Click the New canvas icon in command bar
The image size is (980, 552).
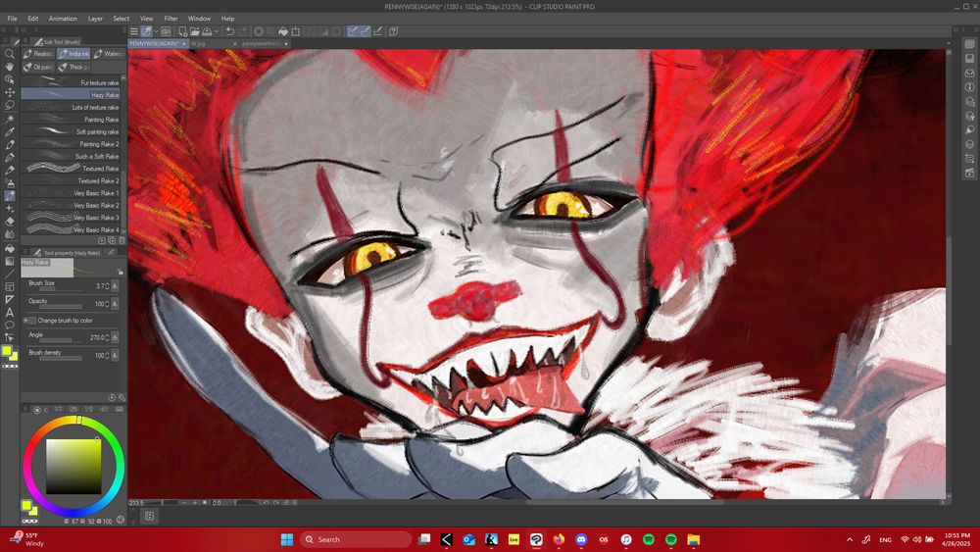pyautogui.click(x=182, y=31)
